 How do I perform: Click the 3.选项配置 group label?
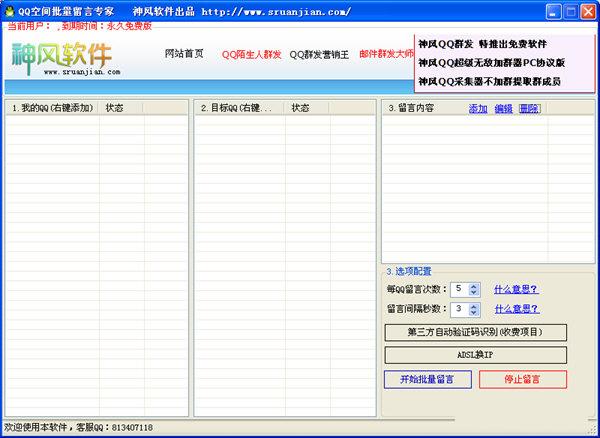tap(409, 272)
